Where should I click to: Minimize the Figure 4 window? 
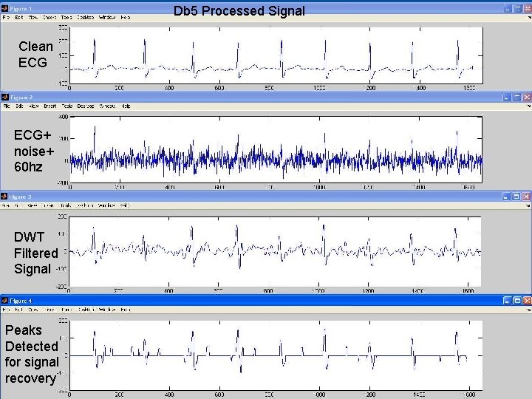click(507, 301)
